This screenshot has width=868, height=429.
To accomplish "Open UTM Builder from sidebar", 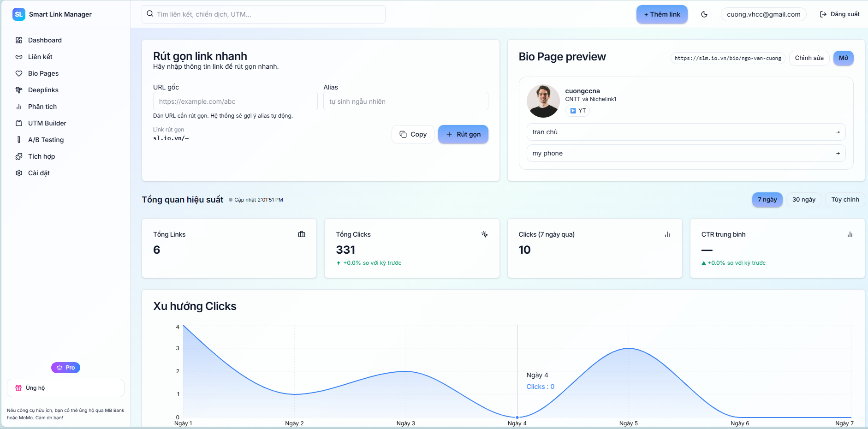I will [47, 123].
